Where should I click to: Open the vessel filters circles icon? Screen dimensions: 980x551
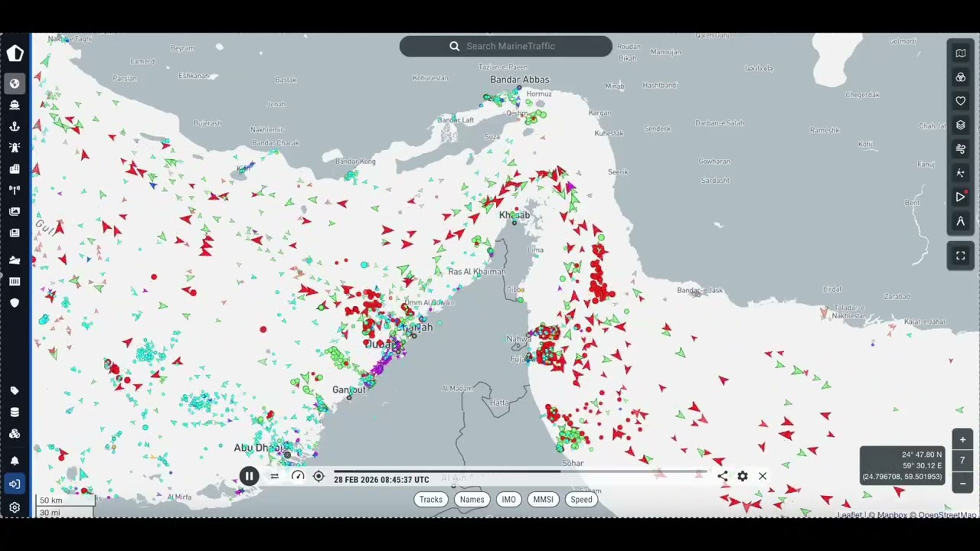point(961,77)
